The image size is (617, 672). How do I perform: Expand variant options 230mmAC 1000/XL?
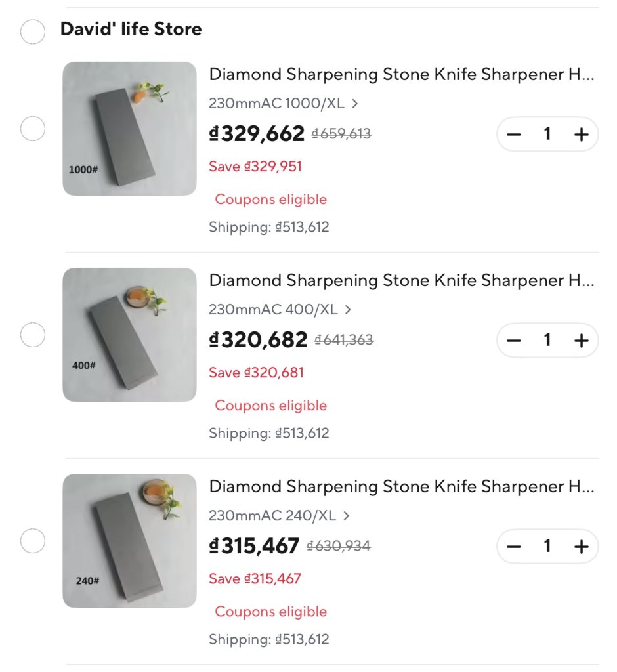pos(284,103)
